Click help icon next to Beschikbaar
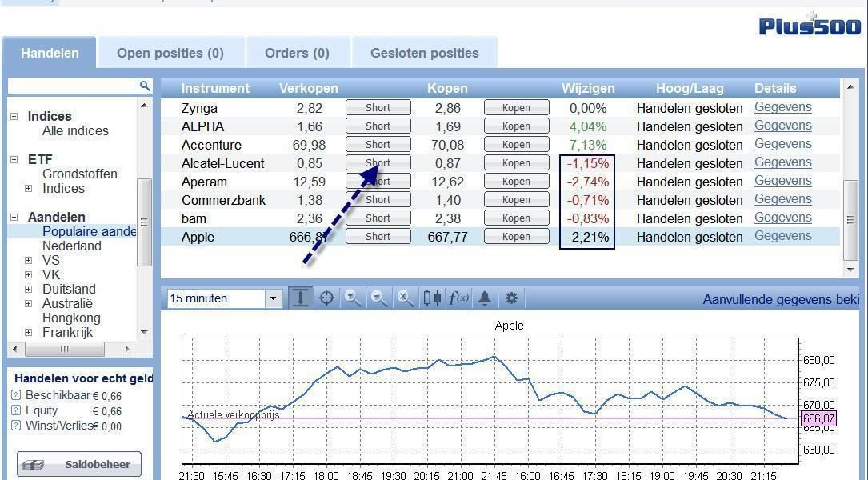 click(x=16, y=395)
